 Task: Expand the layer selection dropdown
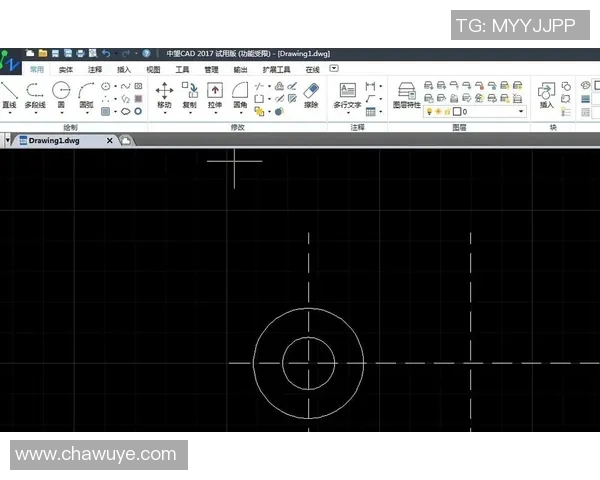pyautogui.click(x=521, y=112)
